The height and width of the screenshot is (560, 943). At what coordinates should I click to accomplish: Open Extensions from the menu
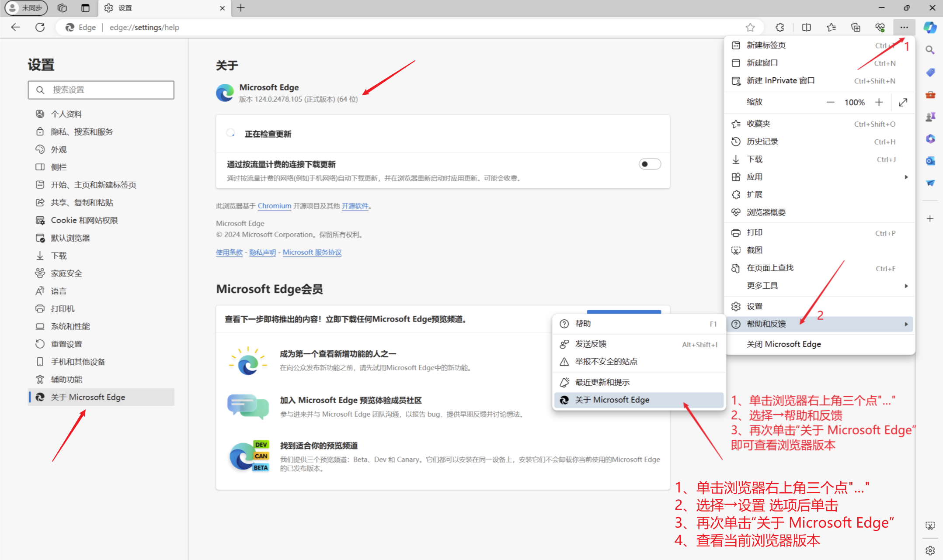point(820,195)
